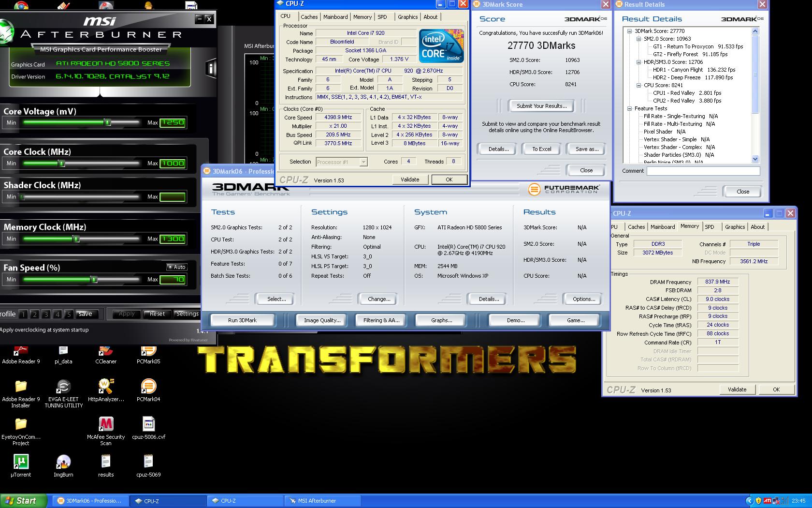This screenshot has height=508, width=812.
Task: Click the Intel Core i7 logo in CPU-Z
Action: (441, 45)
